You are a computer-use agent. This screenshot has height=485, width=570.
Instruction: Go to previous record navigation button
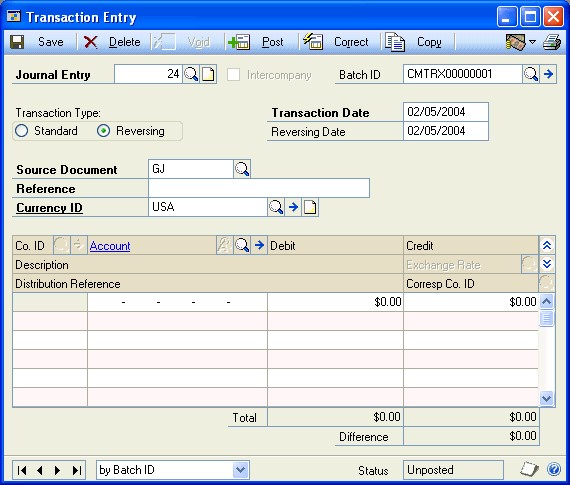point(40,470)
